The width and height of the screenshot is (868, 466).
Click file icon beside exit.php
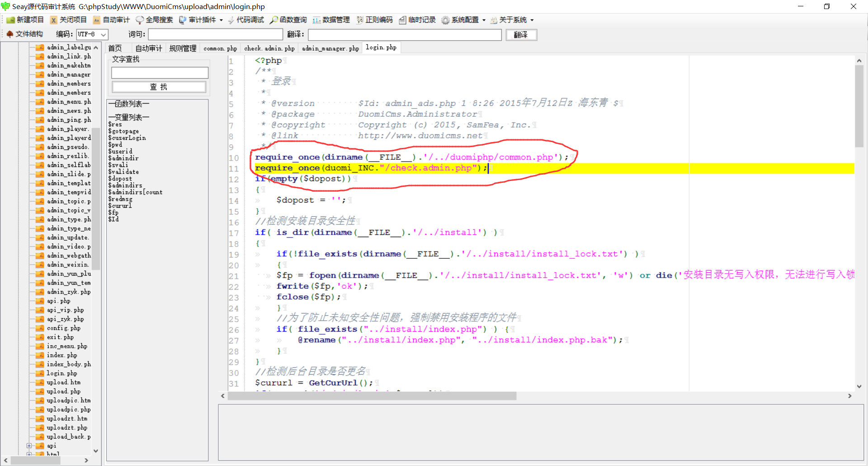tap(40, 337)
